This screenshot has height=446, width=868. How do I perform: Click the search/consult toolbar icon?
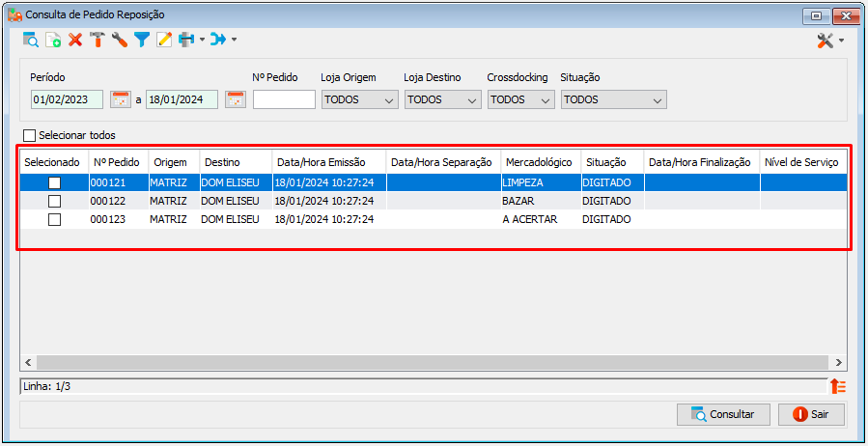click(31, 40)
